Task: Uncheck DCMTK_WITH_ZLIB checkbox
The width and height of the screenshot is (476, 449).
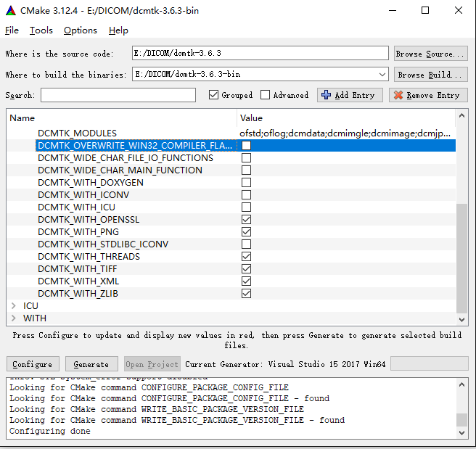Action: click(246, 293)
